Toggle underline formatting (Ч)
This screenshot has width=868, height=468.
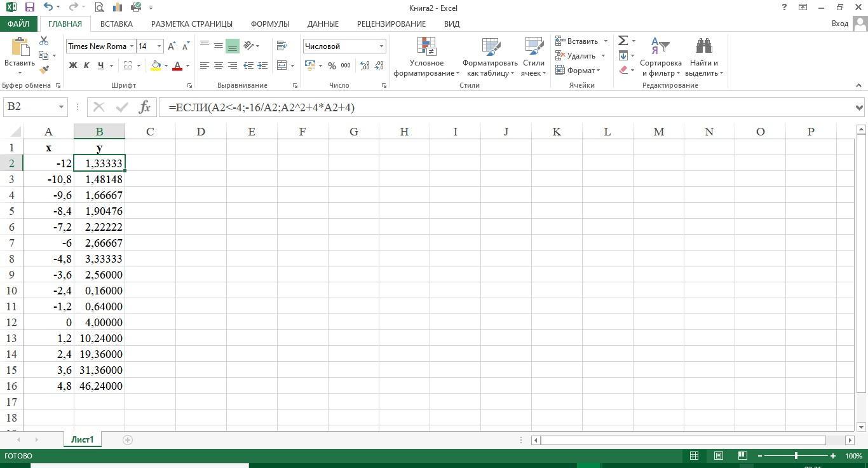pyautogui.click(x=100, y=65)
